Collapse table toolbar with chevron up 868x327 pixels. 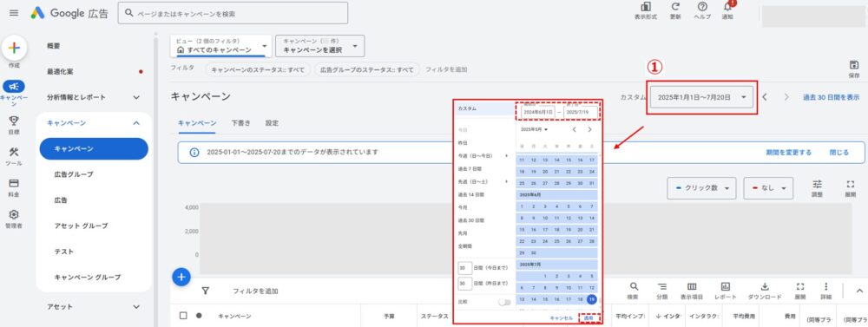point(859,291)
